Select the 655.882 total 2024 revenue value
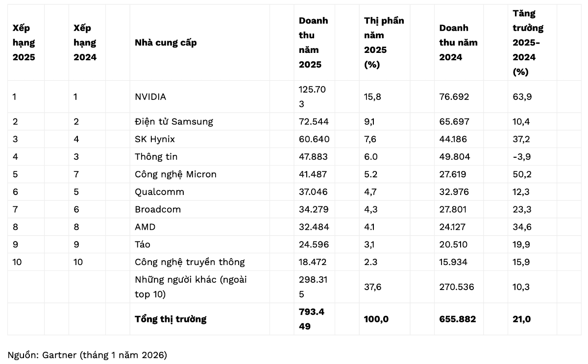 pyautogui.click(x=458, y=319)
